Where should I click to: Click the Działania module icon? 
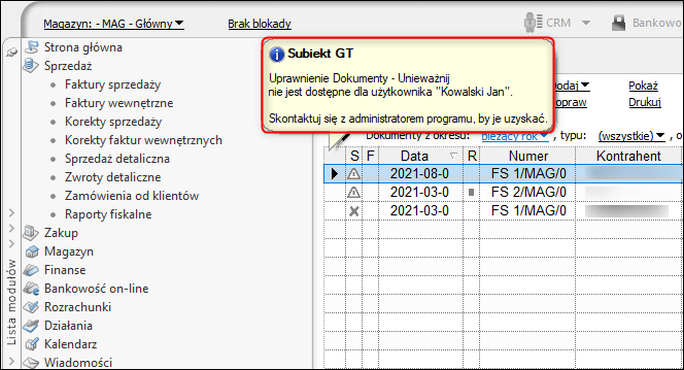tap(31, 325)
